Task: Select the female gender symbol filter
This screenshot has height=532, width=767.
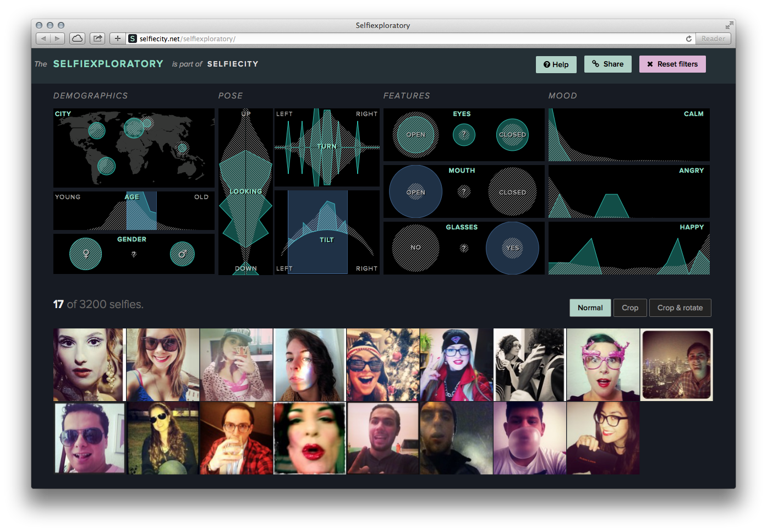Action: click(x=86, y=254)
